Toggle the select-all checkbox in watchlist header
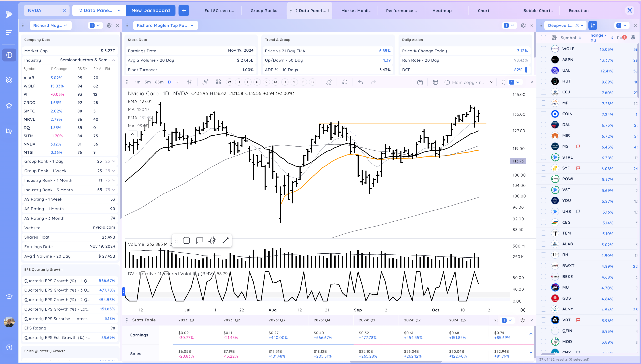 [x=544, y=38]
